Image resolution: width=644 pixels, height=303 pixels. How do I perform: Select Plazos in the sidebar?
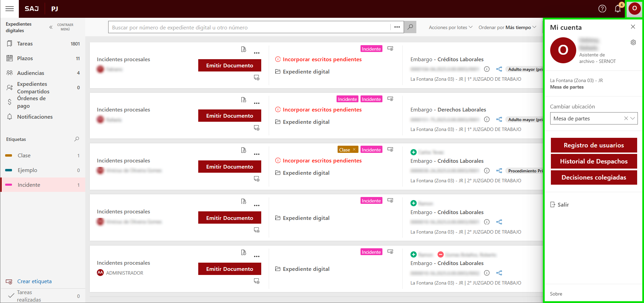click(25, 58)
